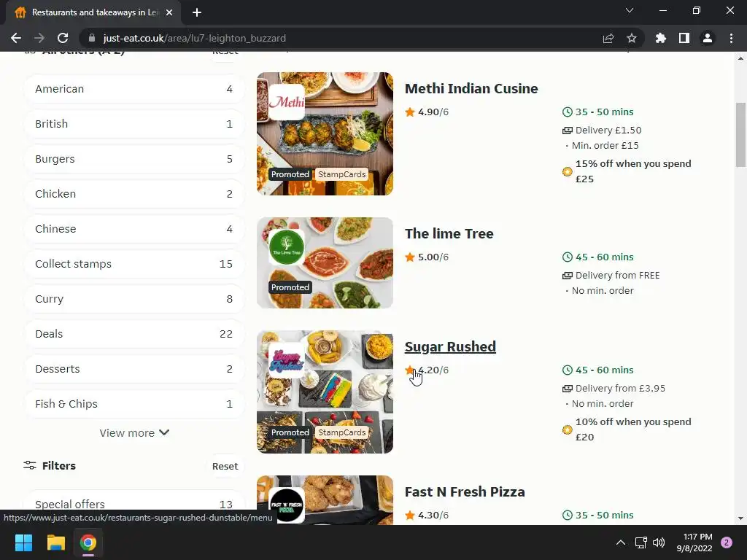Open the Chrome profile avatar icon

pyautogui.click(x=708, y=38)
